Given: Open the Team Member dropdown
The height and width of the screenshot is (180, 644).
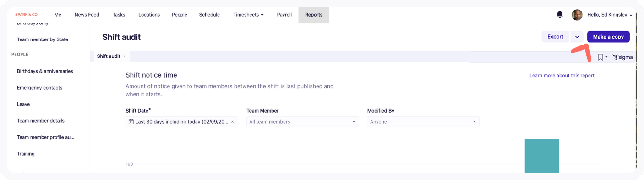Looking at the screenshot, I should tap(302, 122).
